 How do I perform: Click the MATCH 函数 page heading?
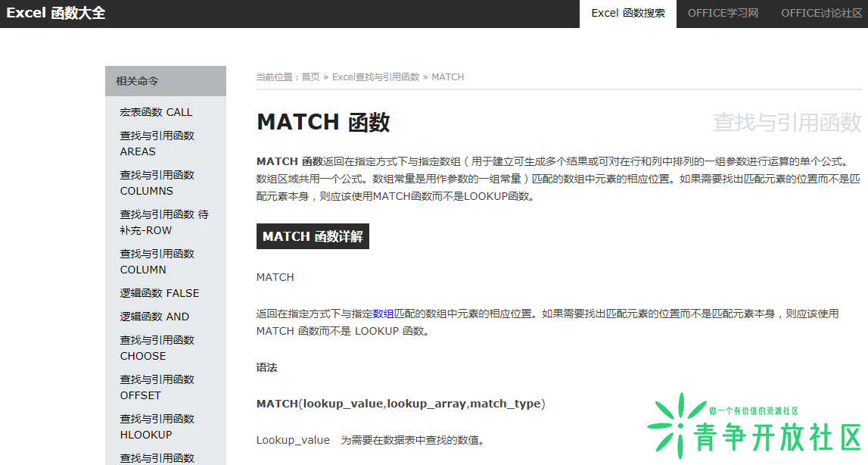(323, 122)
